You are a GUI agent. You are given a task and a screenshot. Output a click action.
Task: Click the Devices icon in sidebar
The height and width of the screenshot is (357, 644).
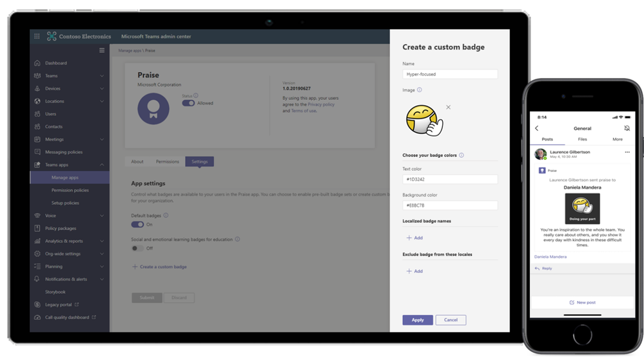tap(37, 88)
